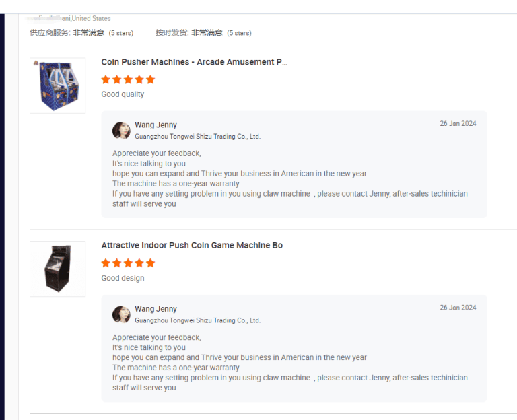Click the Wang Jenny name in the first reply
The image size is (517, 420).
pos(156,125)
